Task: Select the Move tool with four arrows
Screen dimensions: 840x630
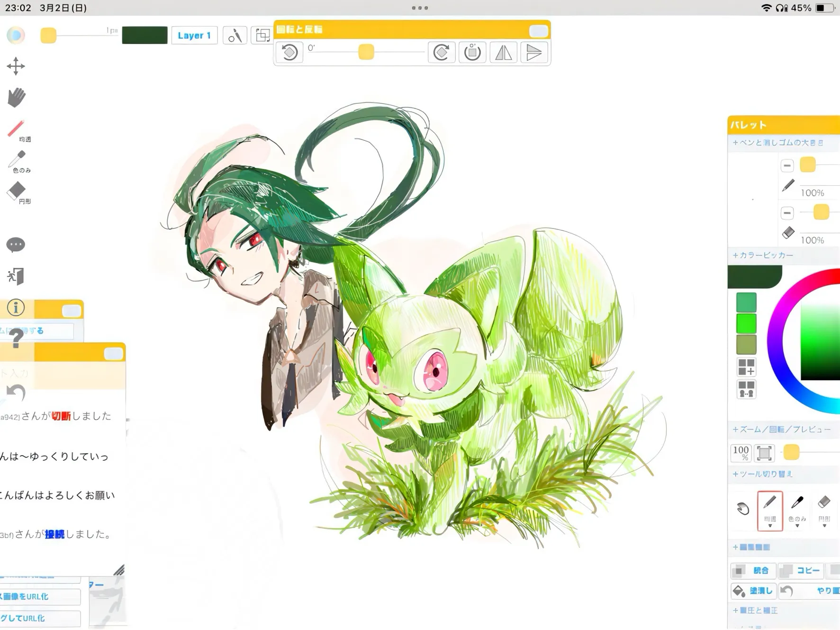Action: click(x=16, y=66)
